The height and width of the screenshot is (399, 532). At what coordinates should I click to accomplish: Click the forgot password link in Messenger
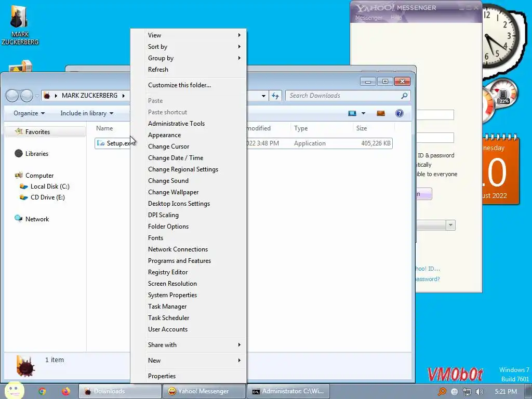pos(428,279)
